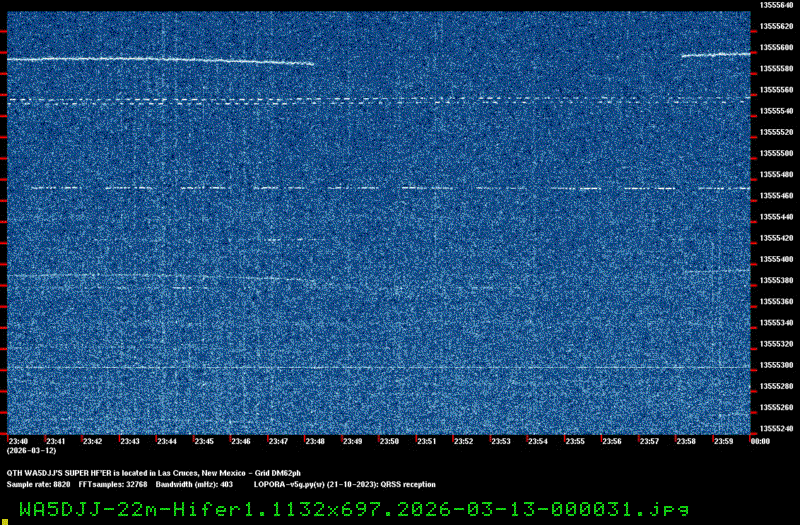Pick the 23:43 time label
This screenshot has width=800, height=525.
click(130, 441)
